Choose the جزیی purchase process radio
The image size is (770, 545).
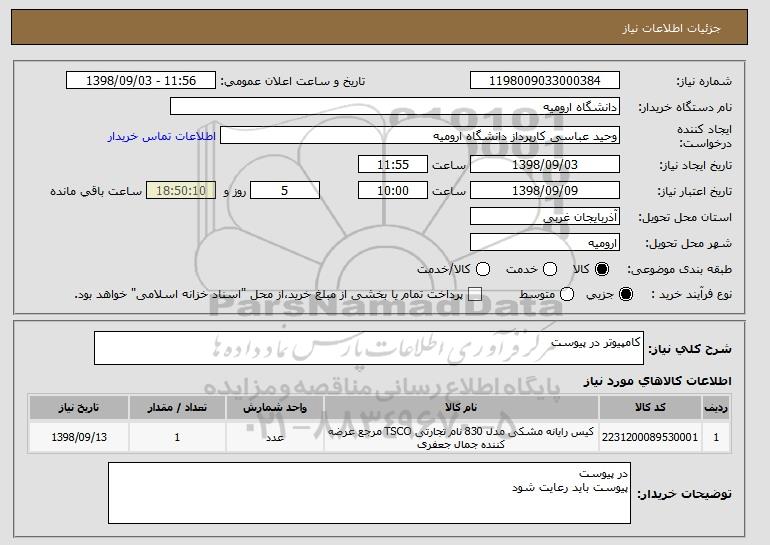click(626, 294)
